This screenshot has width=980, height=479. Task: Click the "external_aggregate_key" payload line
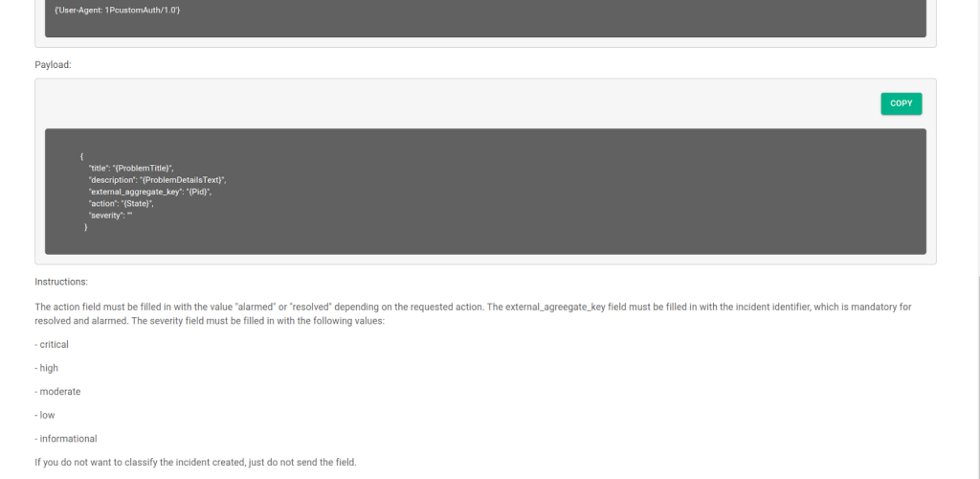(x=150, y=192)
